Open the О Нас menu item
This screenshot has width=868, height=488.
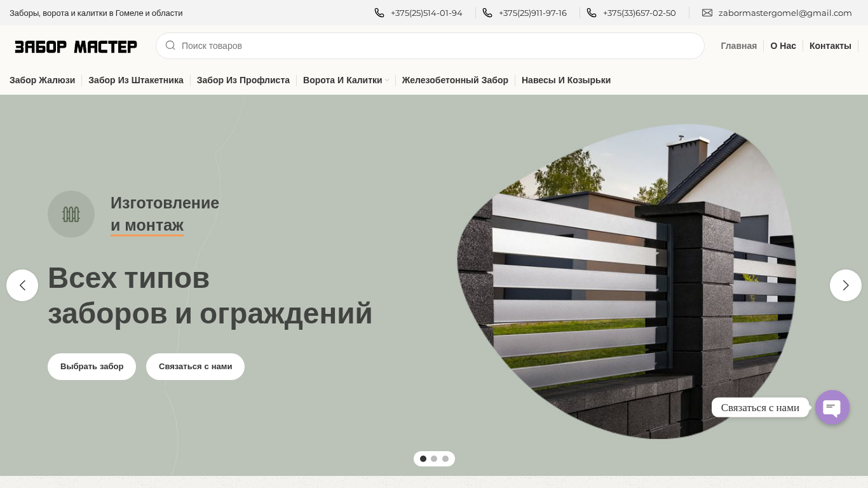[783, 46]
